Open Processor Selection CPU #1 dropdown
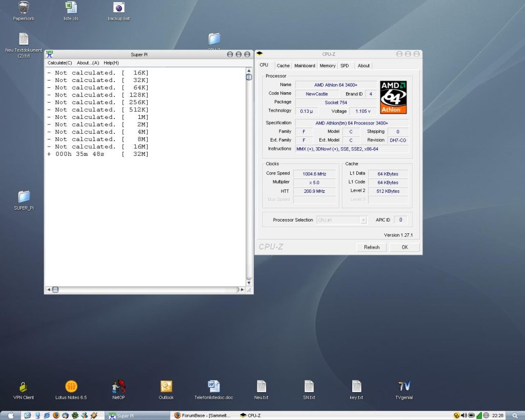The height and width of the screenshot is (420, 525). point(341,220)
